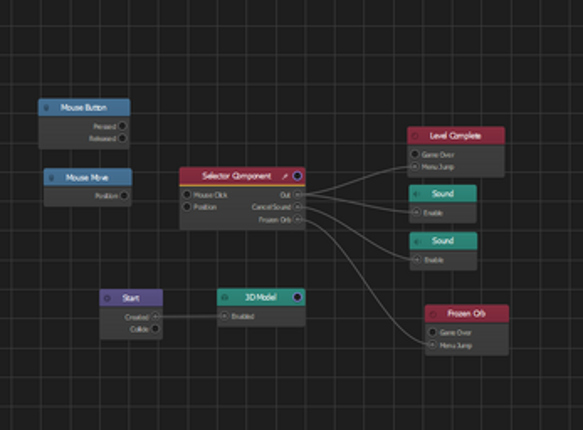The width and height of the screenshot is (583, 430).
Task: Click the Collide output port on Start node
Action: tap(155, 329)
